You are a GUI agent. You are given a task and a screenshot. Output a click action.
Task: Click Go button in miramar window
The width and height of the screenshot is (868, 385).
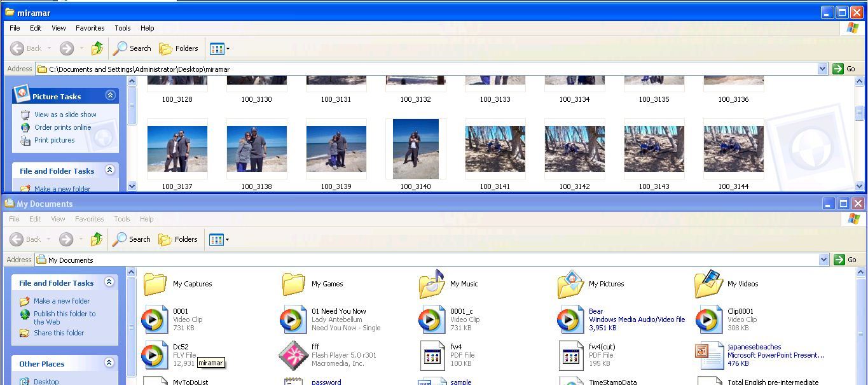(844, 69)
